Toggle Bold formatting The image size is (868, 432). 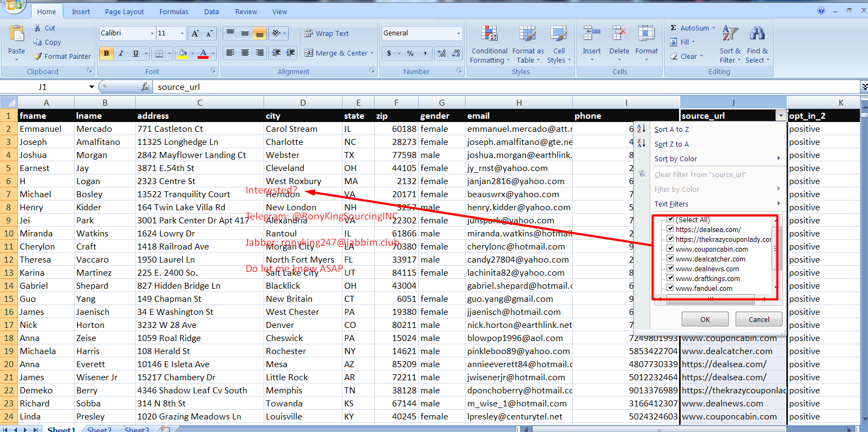[x=106, y=53]
